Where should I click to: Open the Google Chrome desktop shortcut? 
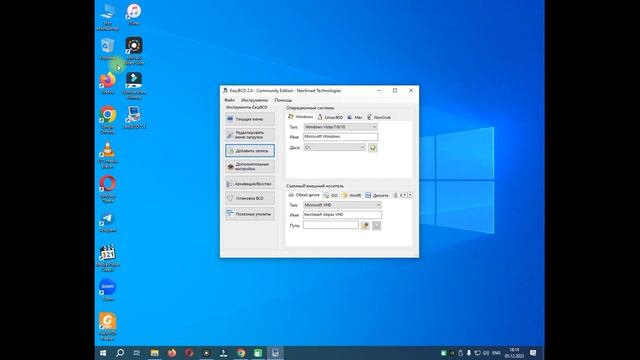[x=108, y=120]
